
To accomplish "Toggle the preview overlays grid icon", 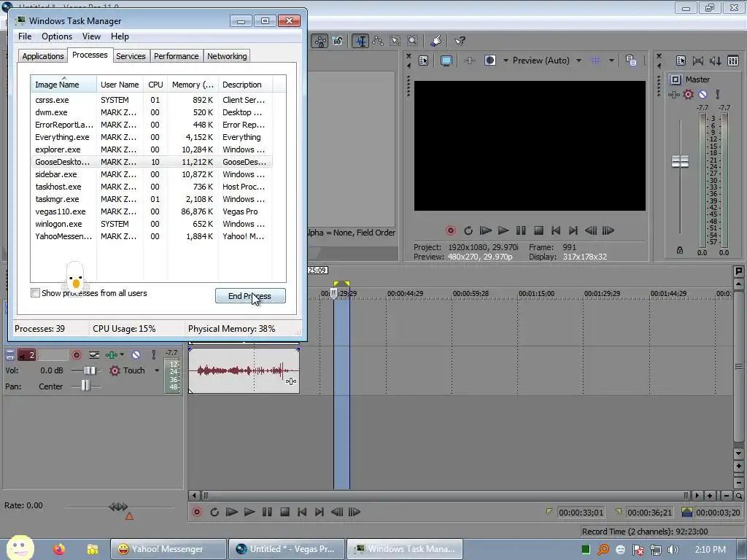I will [x=595, y=61].
